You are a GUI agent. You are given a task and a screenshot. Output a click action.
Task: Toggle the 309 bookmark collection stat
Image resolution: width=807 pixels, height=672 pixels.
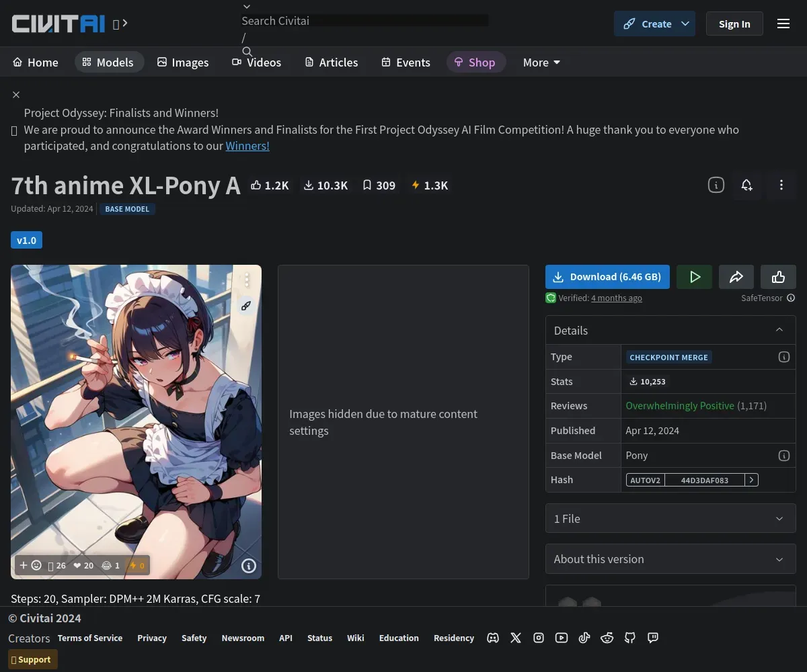[379, 185]
